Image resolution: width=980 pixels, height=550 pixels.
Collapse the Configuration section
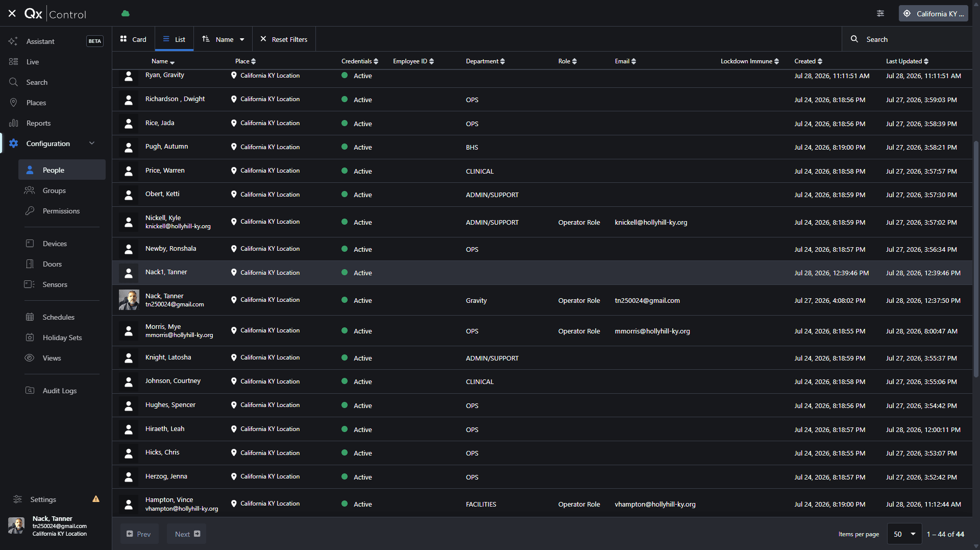pos(92,144)
